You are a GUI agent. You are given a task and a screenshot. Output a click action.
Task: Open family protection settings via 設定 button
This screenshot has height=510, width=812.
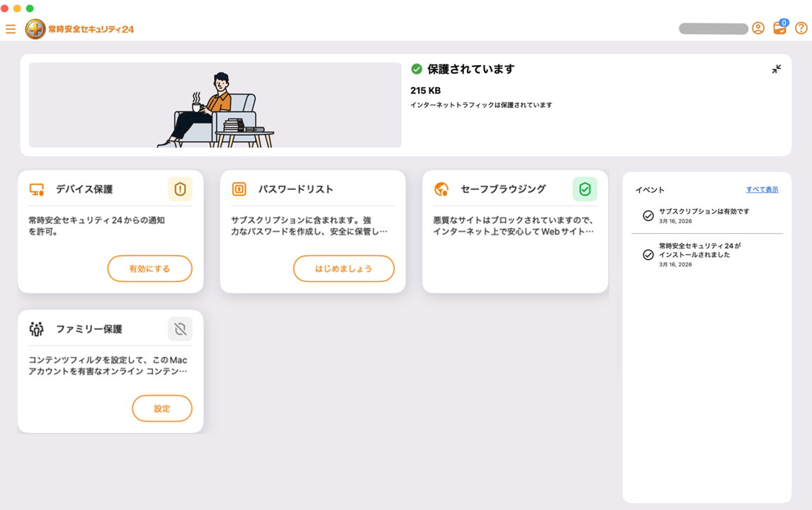pyautogui.click(x=162, y=408)
